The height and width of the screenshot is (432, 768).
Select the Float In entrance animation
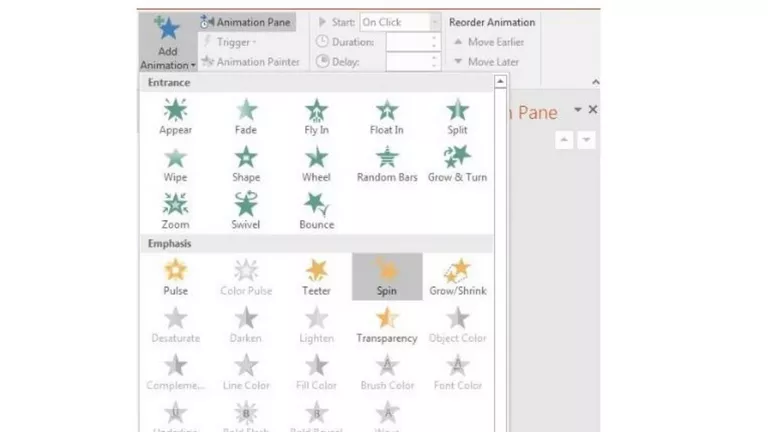(387, 116)
